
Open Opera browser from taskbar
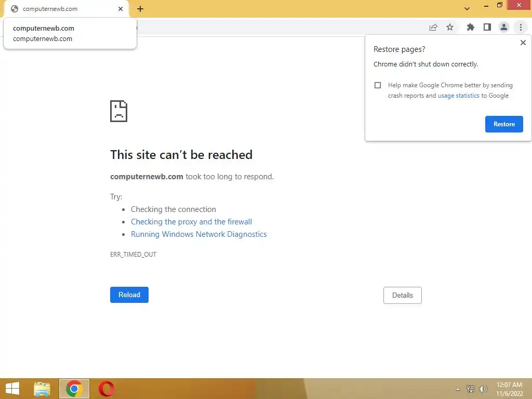[x=106, y=389]
